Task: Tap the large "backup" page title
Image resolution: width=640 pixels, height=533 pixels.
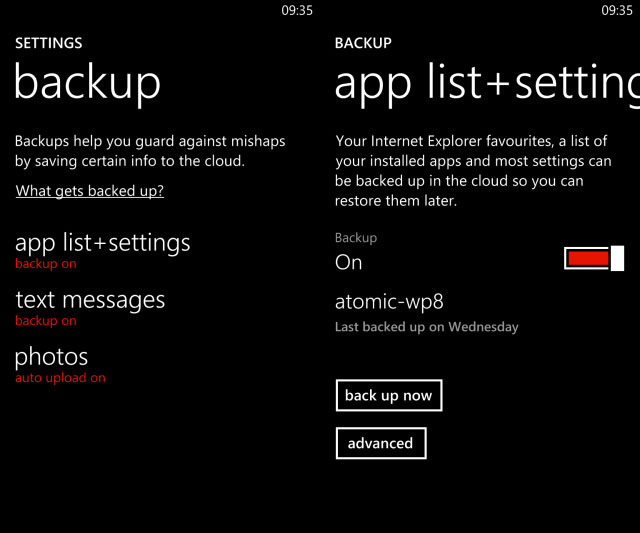Action: (87, 83)
